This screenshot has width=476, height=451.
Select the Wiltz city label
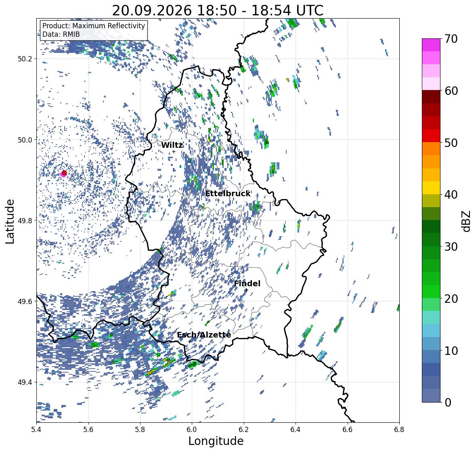172,145
